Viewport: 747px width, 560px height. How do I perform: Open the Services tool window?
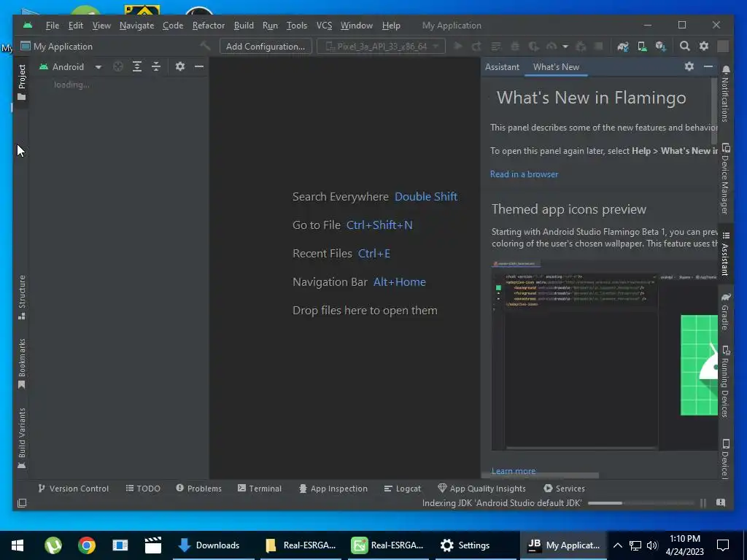(564, 489)
